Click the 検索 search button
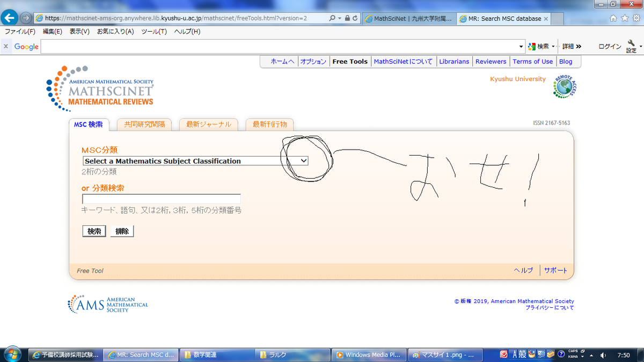This screenshot has height=362, width=644. pos(94,231)
